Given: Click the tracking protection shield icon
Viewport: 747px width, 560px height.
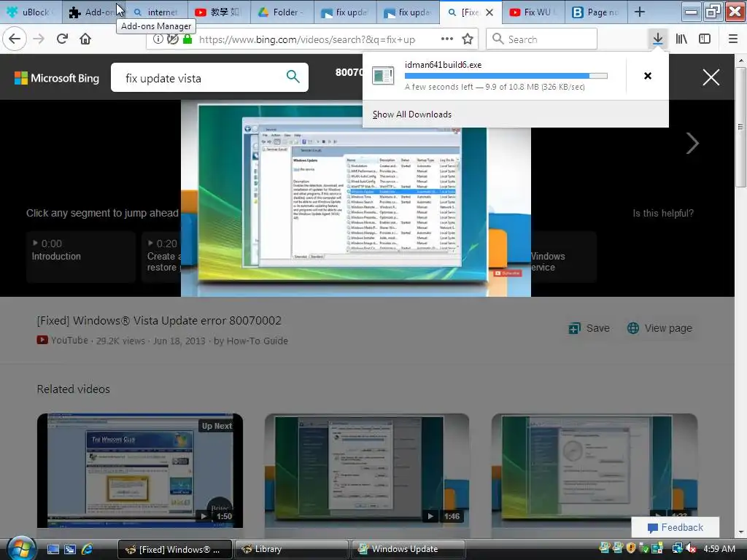Looking at the screenshot, I should point(173,39).
